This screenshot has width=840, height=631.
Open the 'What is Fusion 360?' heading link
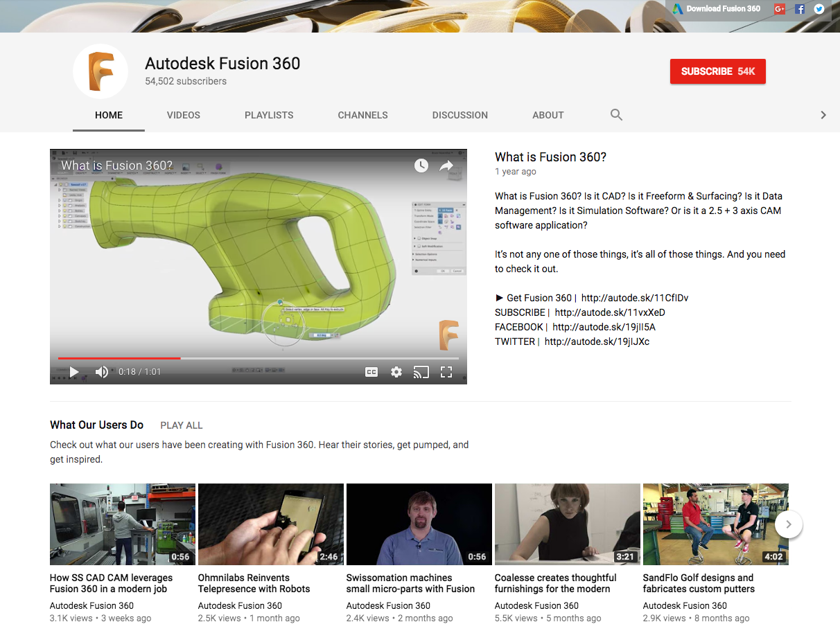tap(550, 157)
